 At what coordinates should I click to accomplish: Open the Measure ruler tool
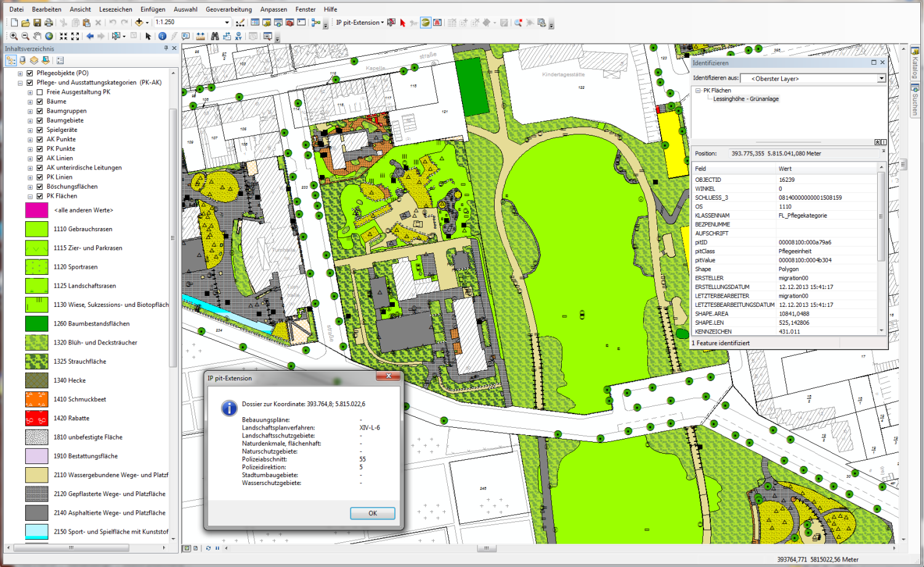click(200, 36)
